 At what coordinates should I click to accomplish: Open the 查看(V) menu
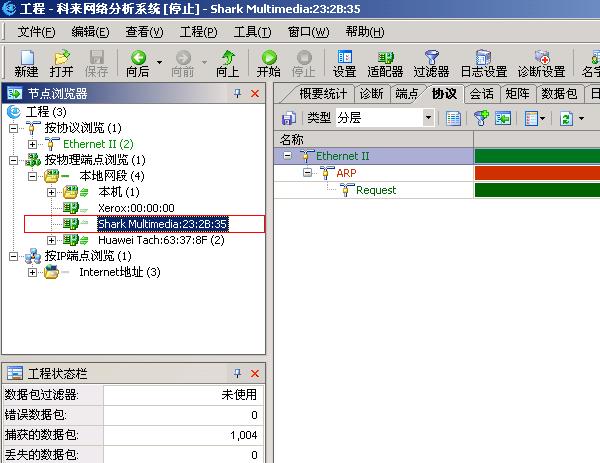145,32
